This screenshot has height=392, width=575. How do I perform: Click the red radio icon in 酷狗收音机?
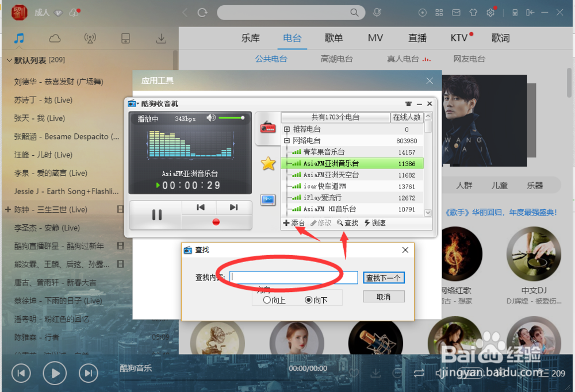(268, 128)
